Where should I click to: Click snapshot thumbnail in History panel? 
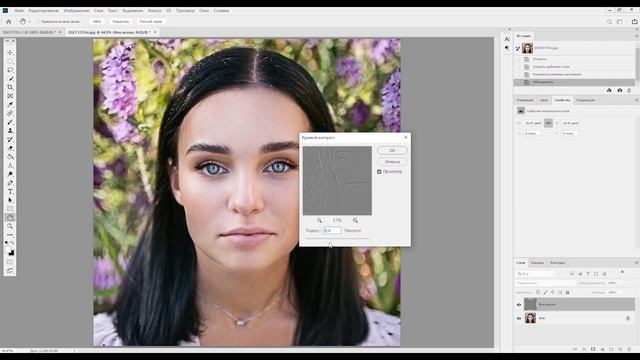tap(527, 48)
